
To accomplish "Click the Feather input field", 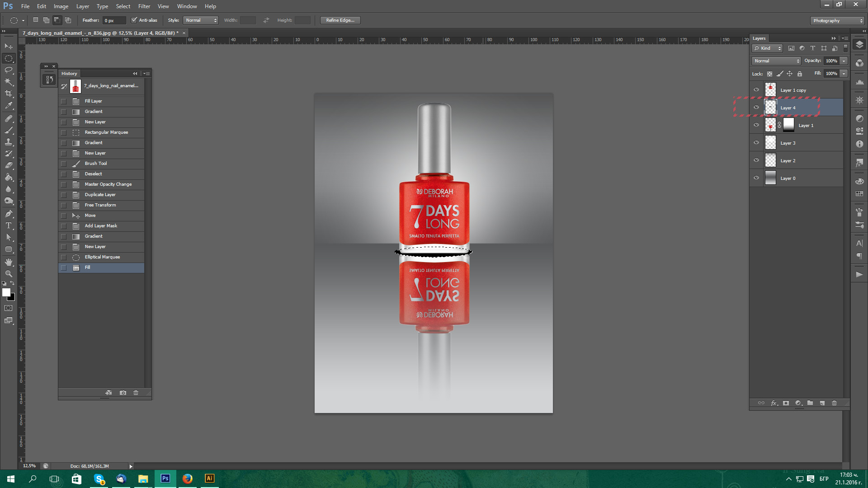I will (114, 20).
